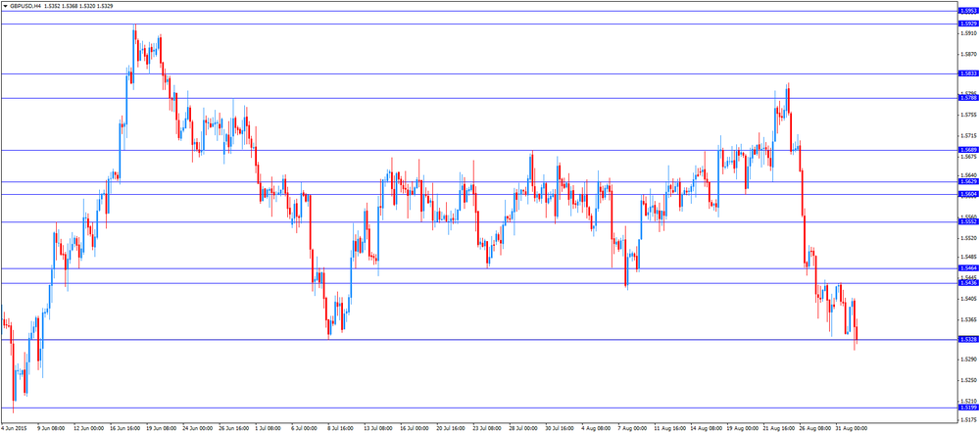980x433 pixels.
Task: Click the 1.5250 price scale value
Action: [x=968, y=380]
